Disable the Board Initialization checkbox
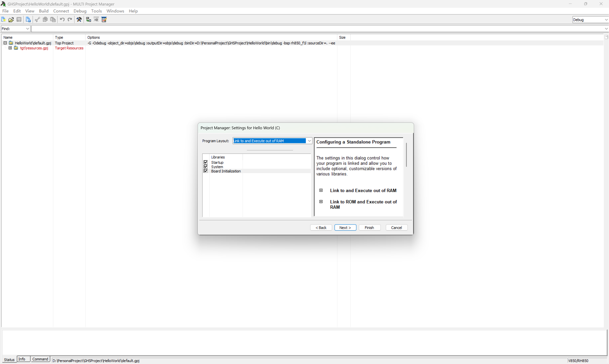The image size is (609, 364). click(206, 171)
